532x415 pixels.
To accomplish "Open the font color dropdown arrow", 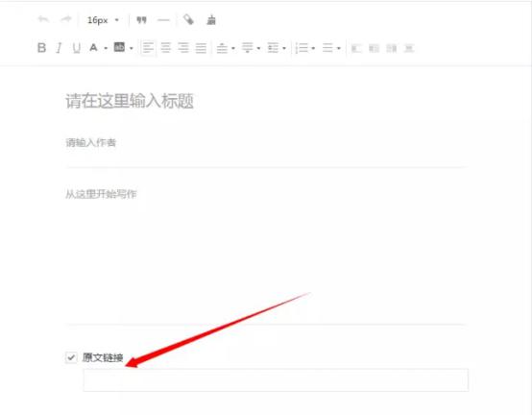I will pyautogui.click(x=106, y=48).
